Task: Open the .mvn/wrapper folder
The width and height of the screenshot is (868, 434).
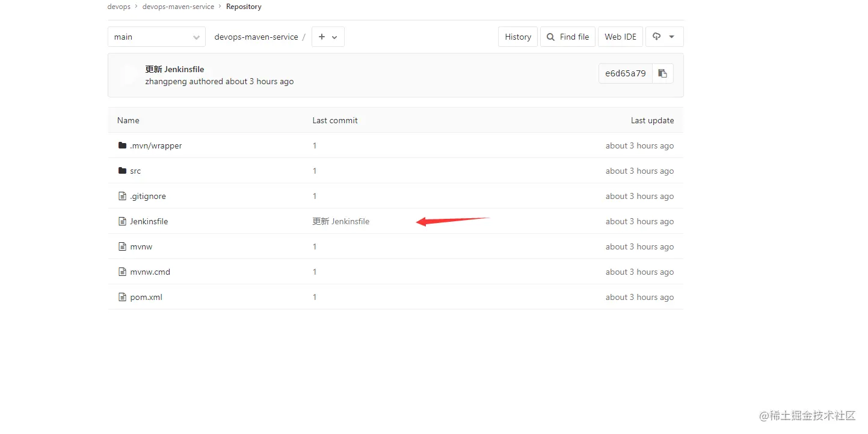Action: tap(156, 145)
